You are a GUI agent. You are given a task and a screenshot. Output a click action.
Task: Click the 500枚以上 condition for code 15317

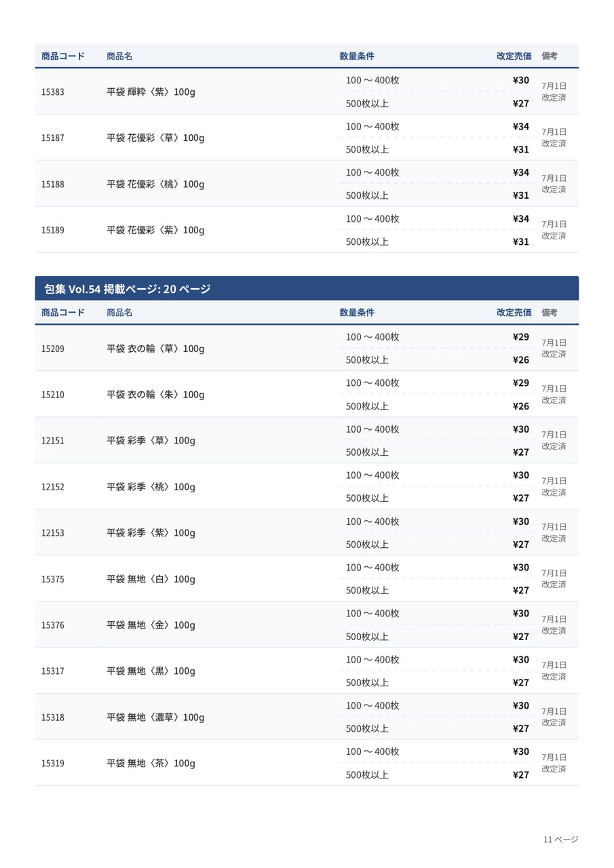click(x=367, y=683)
